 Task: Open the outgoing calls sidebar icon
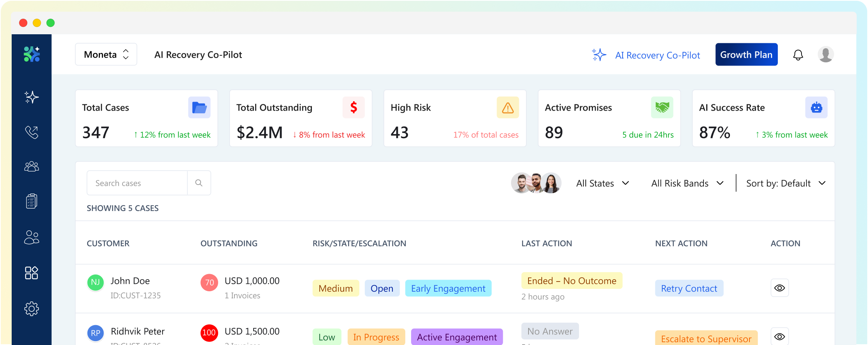pyautogui.click(x=31, y=132)
